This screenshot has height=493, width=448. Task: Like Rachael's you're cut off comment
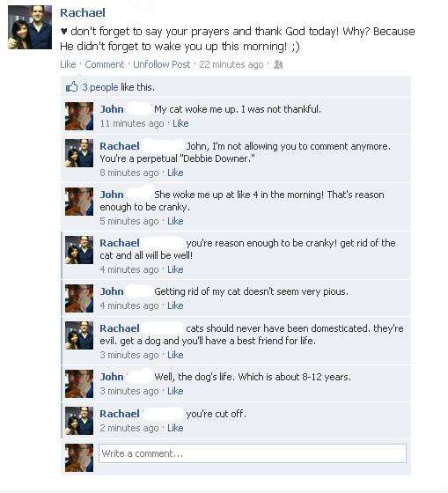click(x=175, y=428)
